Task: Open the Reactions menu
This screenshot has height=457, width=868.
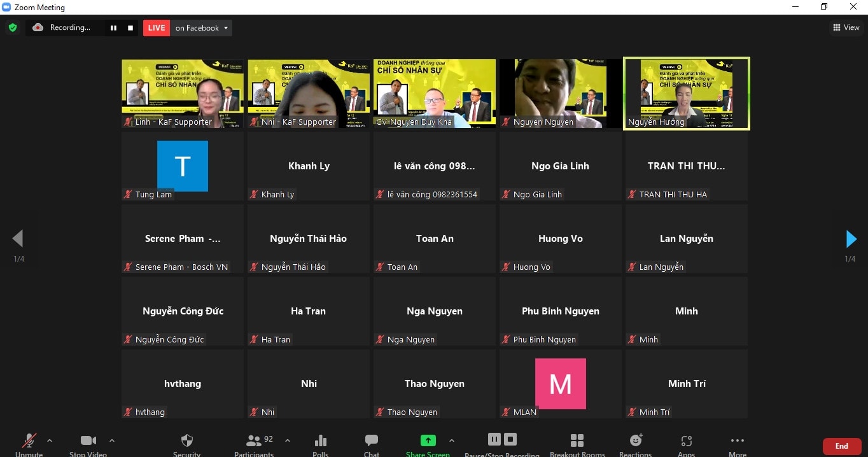Action: click(x=636, y=444)
